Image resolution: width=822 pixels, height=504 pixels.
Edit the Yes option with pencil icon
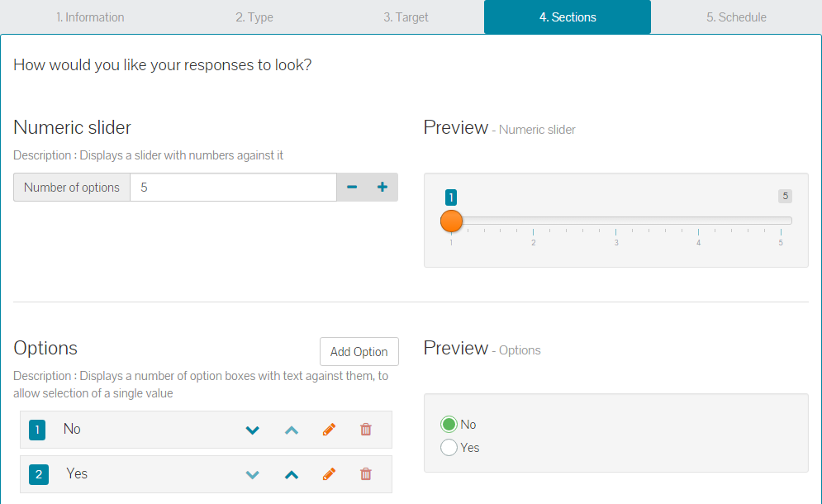[x=330, y=474]
